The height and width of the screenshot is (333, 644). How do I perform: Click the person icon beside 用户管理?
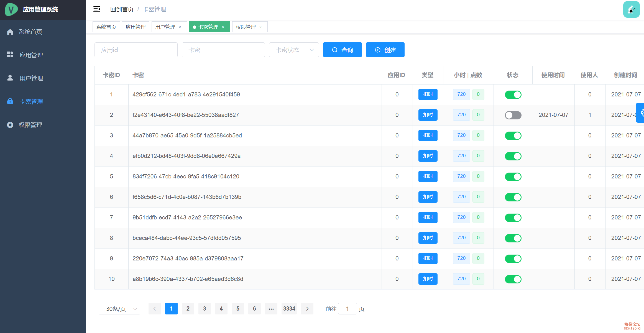10,78
